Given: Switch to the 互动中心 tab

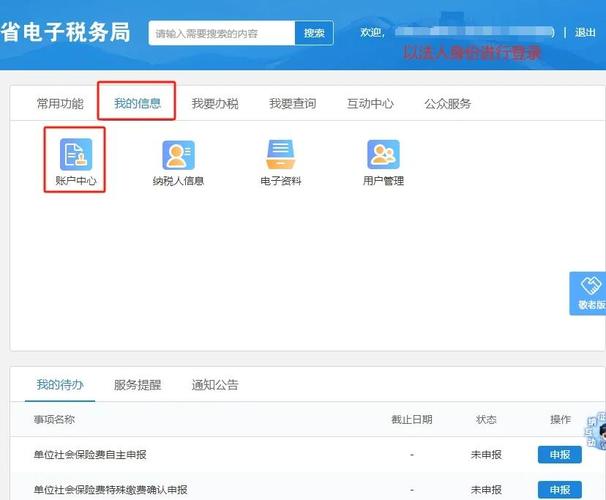Looking at the screenshot, I should (370, 104).
